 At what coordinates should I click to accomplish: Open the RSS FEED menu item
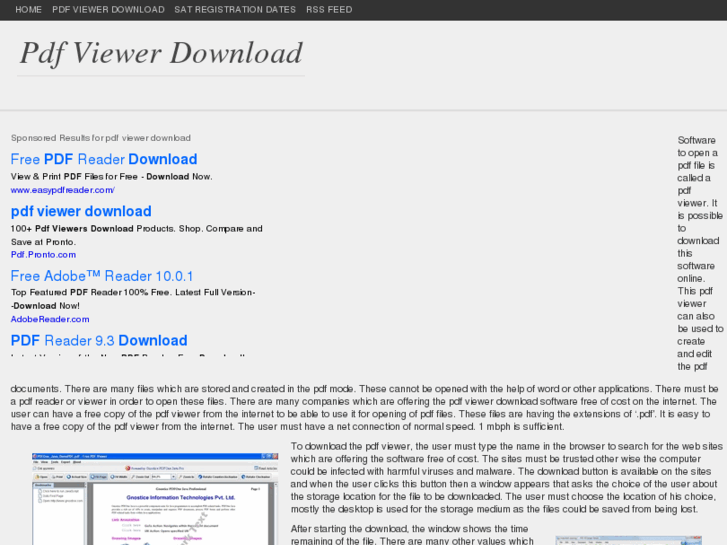329,10
